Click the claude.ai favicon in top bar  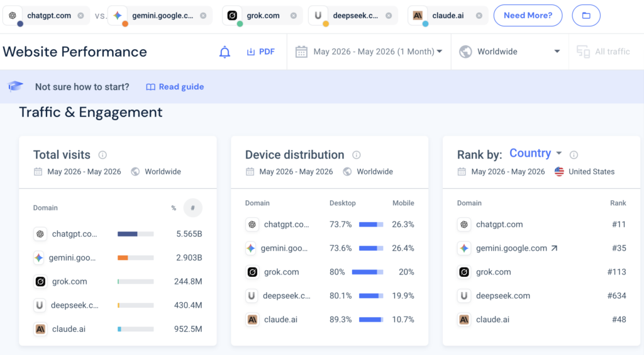(418, 16)
